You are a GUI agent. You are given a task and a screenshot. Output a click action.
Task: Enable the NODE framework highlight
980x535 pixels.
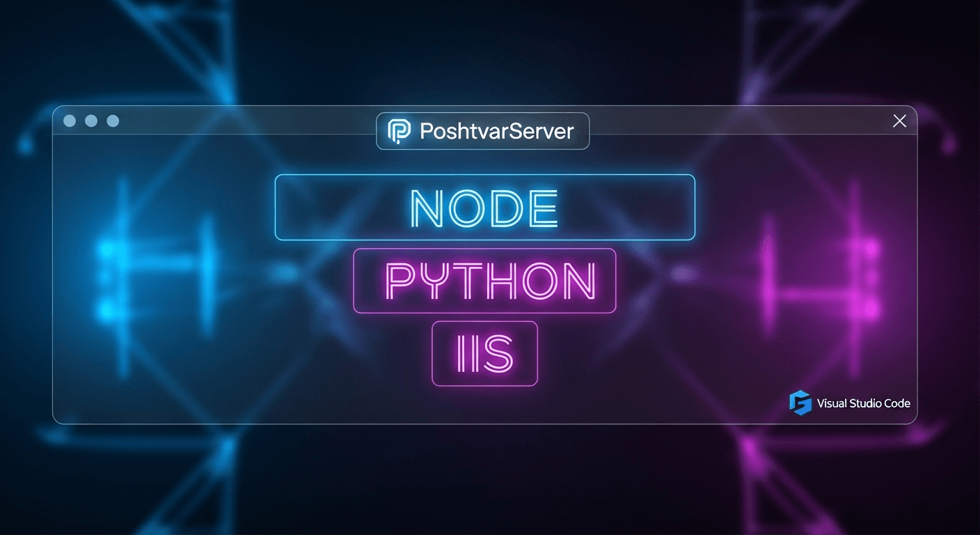pyautogui.click(x=485, y=207)
